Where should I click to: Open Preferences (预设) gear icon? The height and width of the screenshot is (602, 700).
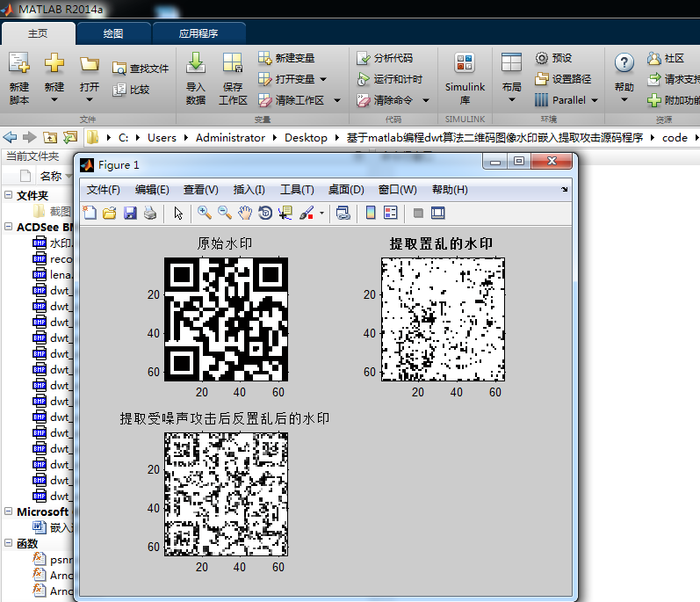tap(542, 58)
